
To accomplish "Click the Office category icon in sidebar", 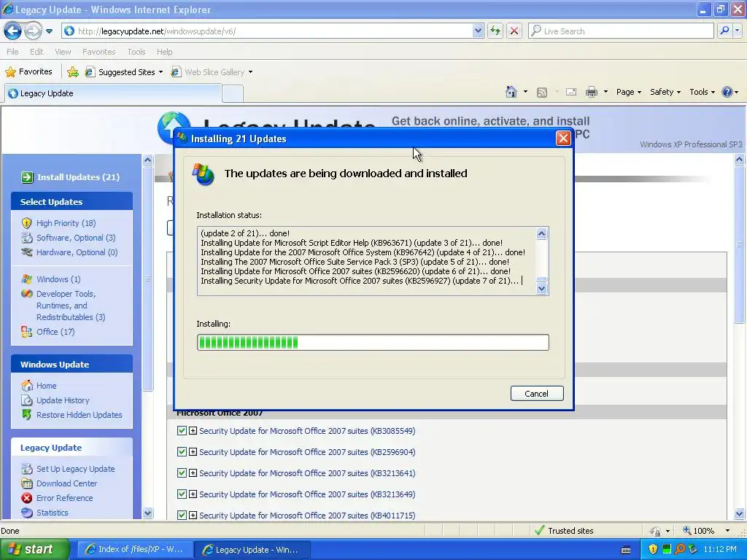I will click(x=27, y=332).
